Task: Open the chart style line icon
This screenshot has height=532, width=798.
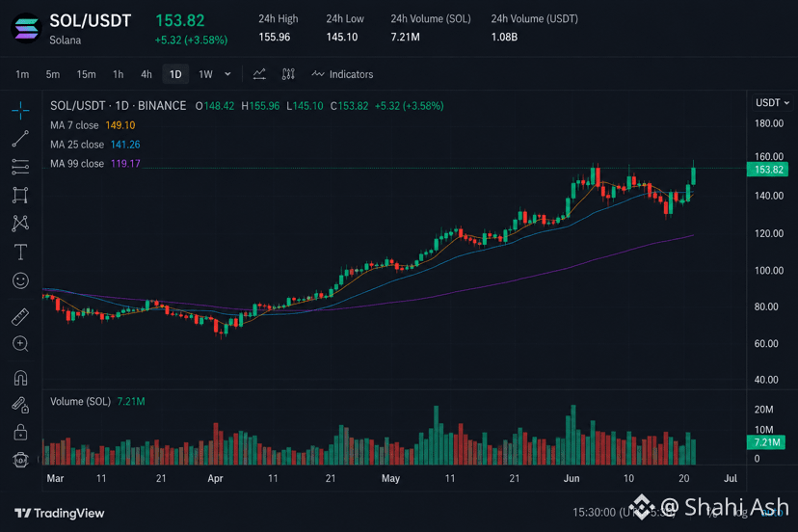Action: [x=259, y=74]
